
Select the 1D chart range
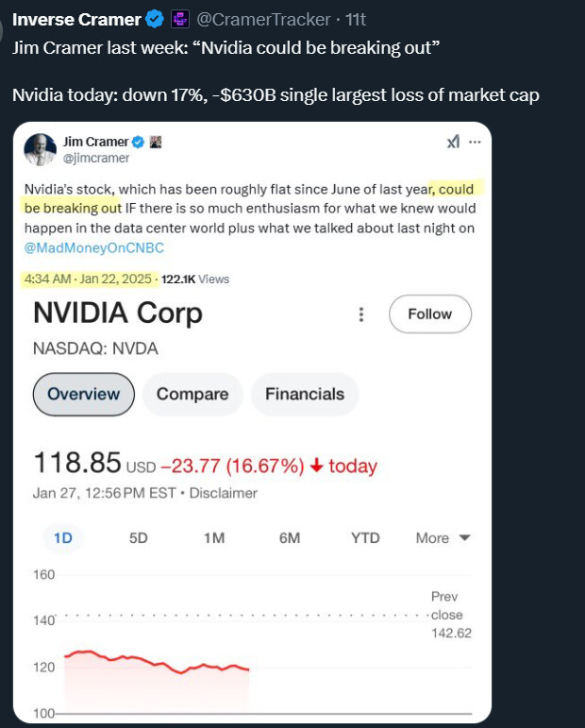point(63,537)
